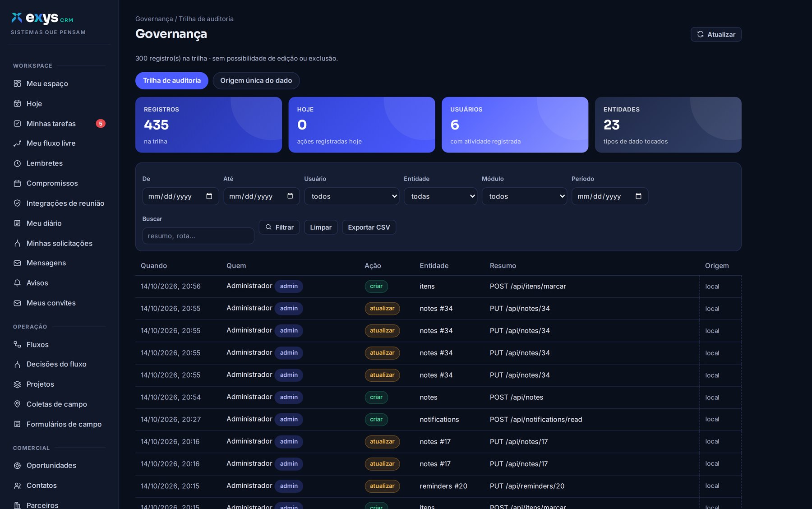Open Oportunidades target icon
812x509 pixels.
click(17, 466)
